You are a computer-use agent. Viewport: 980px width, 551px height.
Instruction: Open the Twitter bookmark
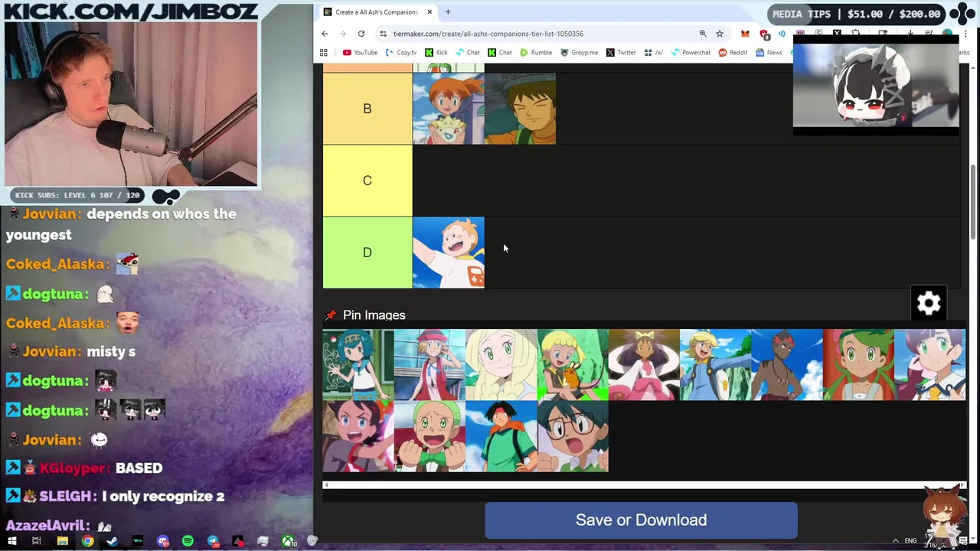(621, 53)
